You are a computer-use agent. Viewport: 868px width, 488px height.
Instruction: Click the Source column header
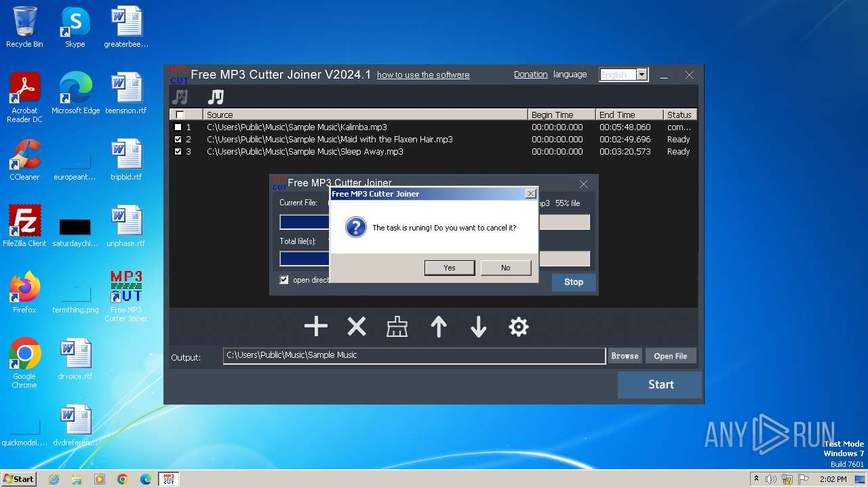coord(365,115)
